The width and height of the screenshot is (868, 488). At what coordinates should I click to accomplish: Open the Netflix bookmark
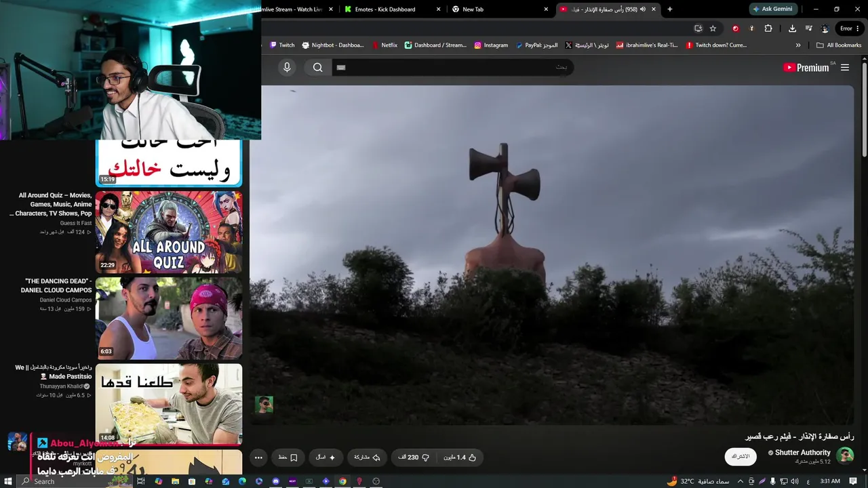[384, 45]
